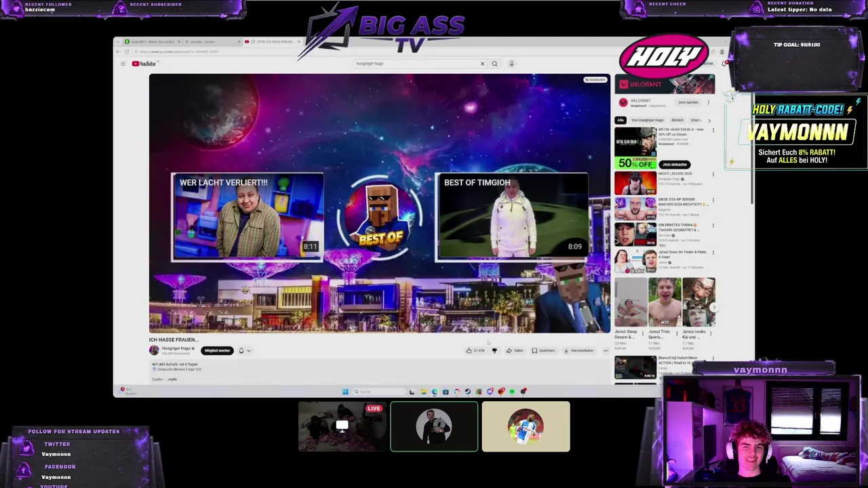This screenshot has width=868, height=488.
Task: Open the YouTube hamburger menu
Action: click(x=123, y=64)
